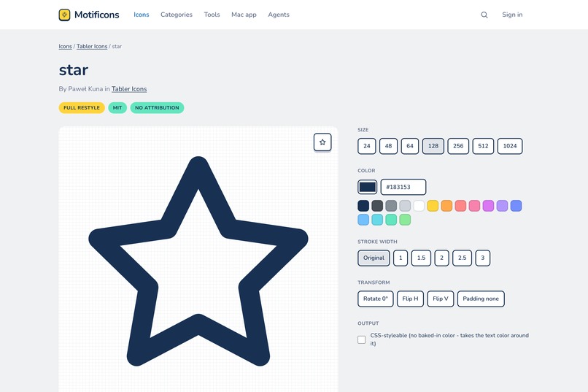This screenshot has width=588, height=392.
Task: Go to Icons breadcrumb link
Action: (x=65, y=46)
